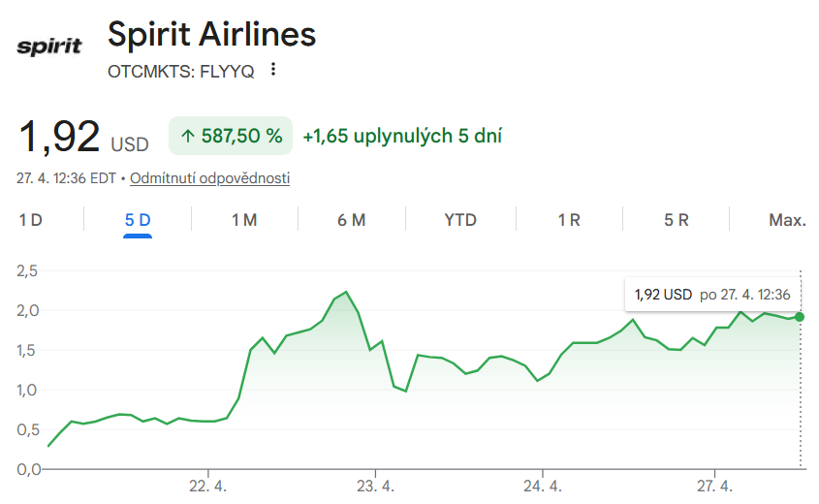This screenshot has width=819, height=504.
Task: Click the green up-arrow percentage badge
Action: pos(231,137)
